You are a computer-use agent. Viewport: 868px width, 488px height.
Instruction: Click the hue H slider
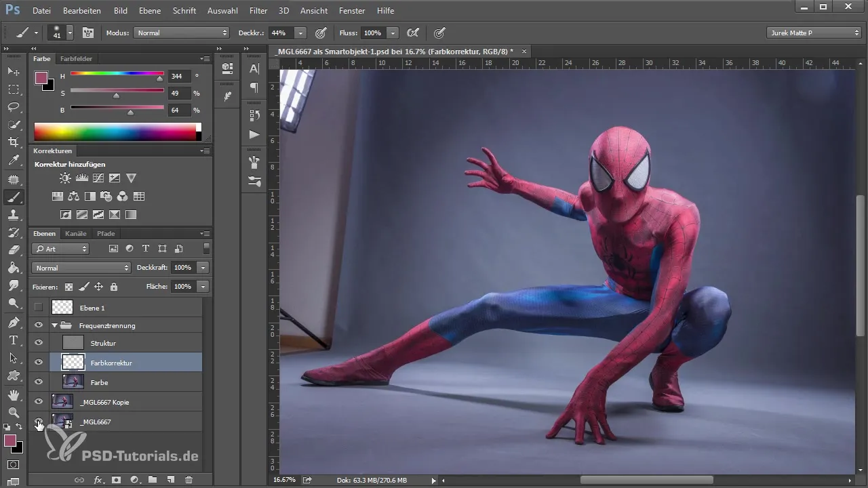pyautogui.click(x=117, y=74)
